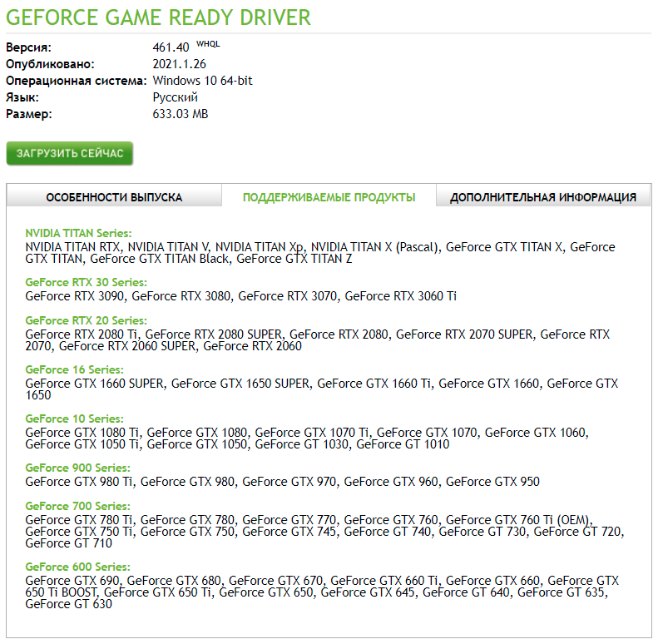Click the WHQL label beside the version
Viewport: 663px width, 644px height.
[208, 44]
